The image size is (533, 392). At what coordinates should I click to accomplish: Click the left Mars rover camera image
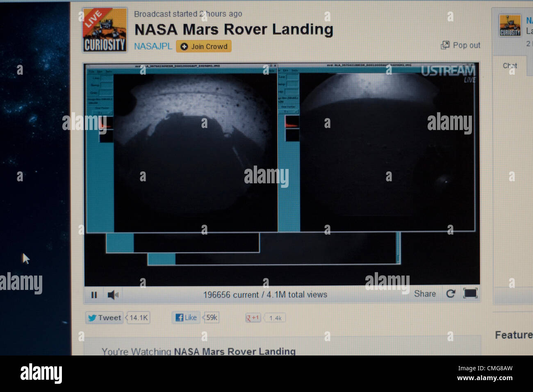pos(195,153)
